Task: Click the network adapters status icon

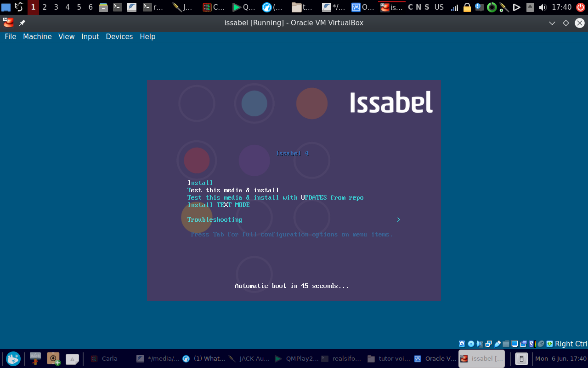Action: (488, 344)
